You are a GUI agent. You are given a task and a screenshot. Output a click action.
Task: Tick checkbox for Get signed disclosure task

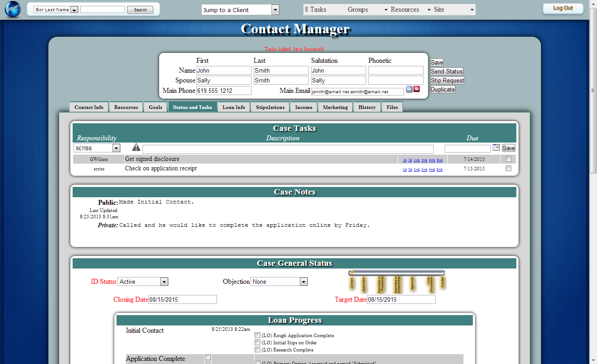[508, 159]
